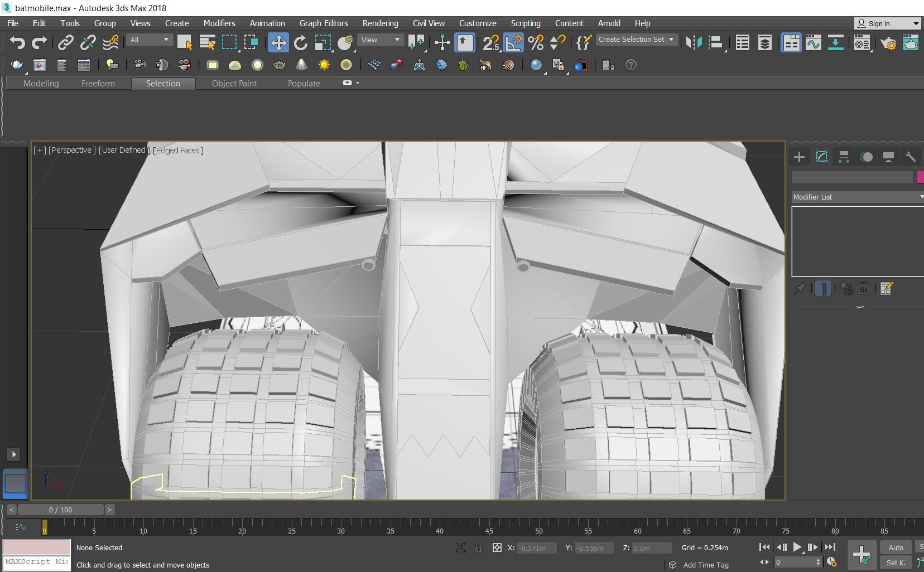Switch to the Modeling ribbon tab
The image size is (924, 572).
point(41,83)
